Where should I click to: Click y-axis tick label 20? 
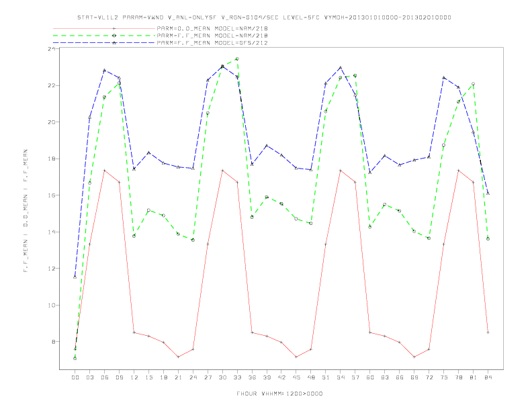click(x=52, y=122)
